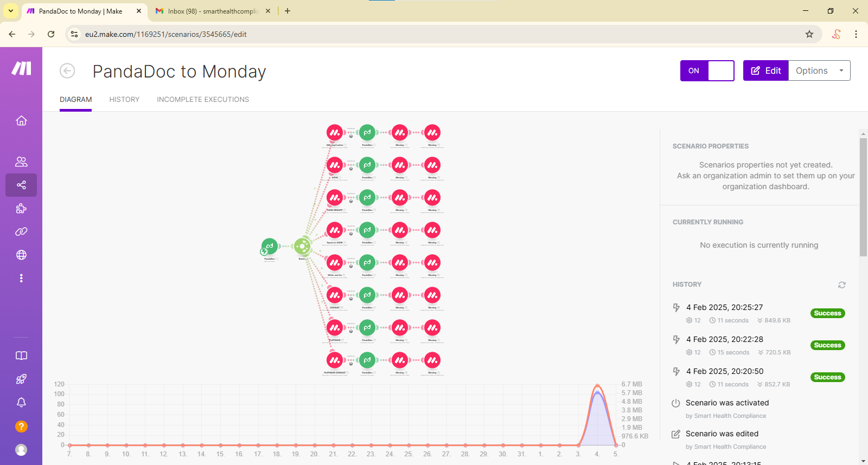The height and width of the screenshot is (465, 868).
Task: Go back with the circled arrow
Action: point(67,71)
